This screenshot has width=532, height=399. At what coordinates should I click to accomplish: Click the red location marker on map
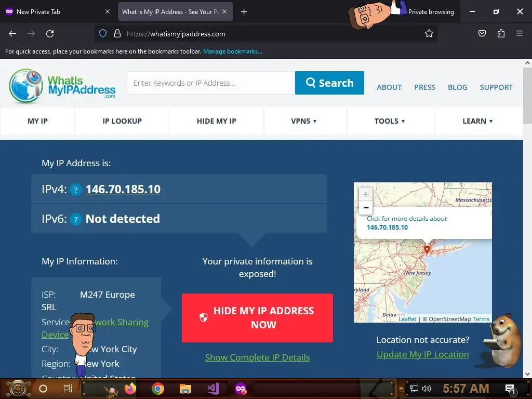pos(427,250)
